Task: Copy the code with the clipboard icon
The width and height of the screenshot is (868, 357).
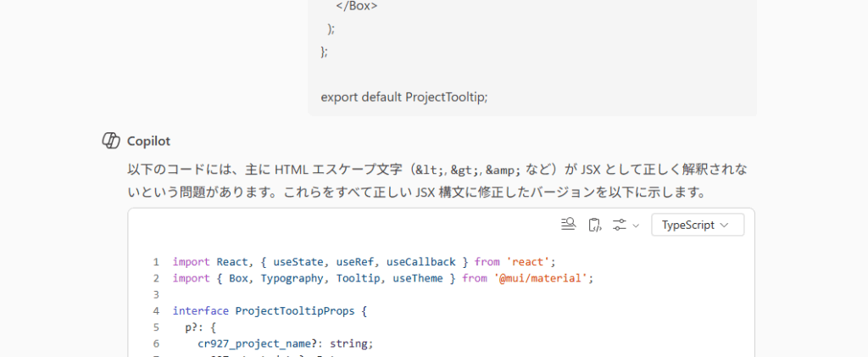Action: (x=595, y=225)
